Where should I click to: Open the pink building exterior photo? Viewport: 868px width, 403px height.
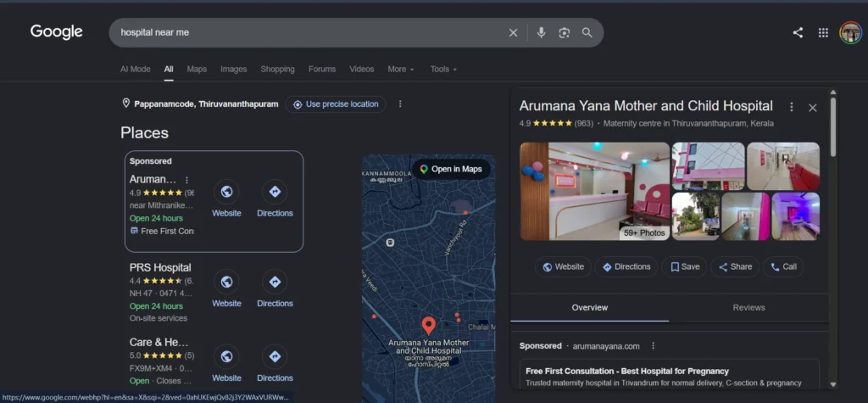click(x=708, y=166)
